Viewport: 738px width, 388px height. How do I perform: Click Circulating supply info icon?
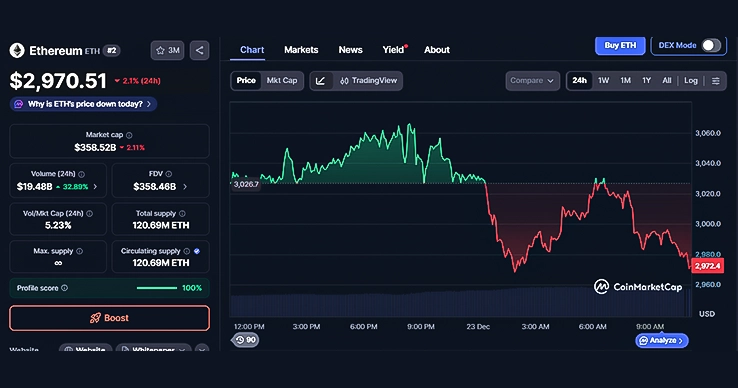pos(187,251)
